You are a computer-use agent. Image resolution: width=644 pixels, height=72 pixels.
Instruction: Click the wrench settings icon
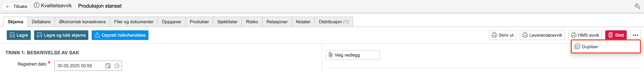point(637,6)
